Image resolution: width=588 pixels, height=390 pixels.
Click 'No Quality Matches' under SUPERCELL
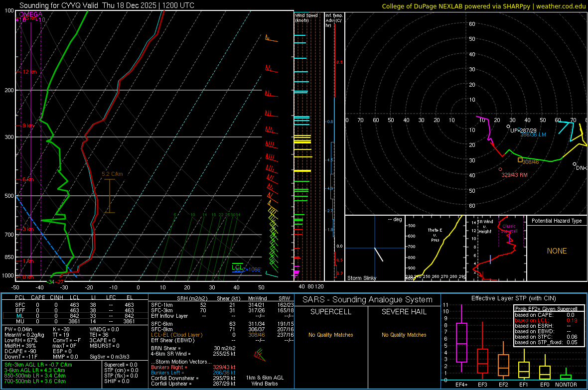click(331, 335)
